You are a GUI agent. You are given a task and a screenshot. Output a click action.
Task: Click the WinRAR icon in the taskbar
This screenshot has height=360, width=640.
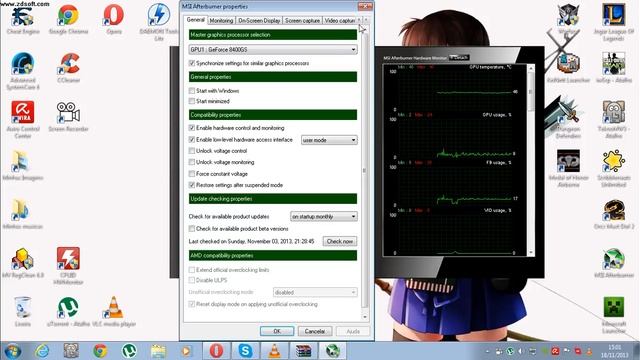[303, 351]
